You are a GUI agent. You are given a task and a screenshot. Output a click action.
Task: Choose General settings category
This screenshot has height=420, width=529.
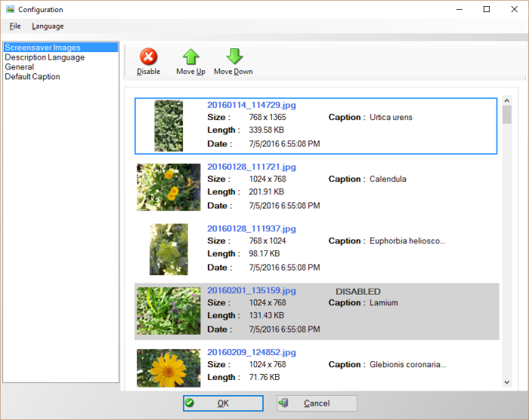[19, 67]
